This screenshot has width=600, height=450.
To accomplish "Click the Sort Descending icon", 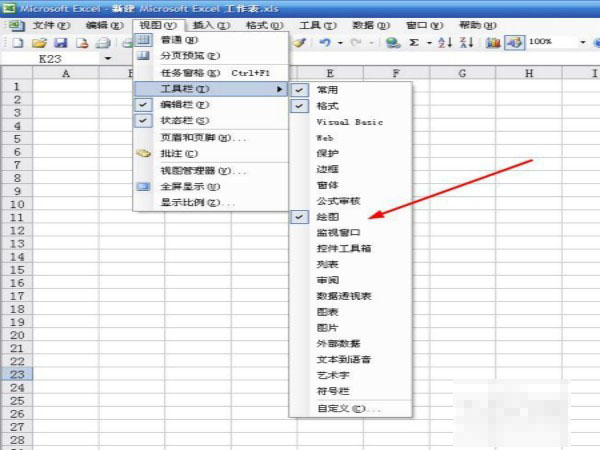I will click(466, 42).
